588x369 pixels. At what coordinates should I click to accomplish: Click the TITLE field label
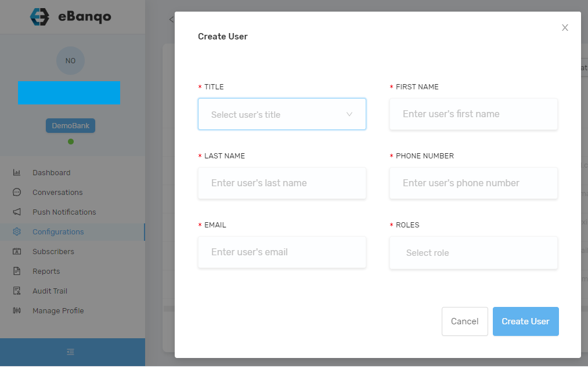pos(214,87)
